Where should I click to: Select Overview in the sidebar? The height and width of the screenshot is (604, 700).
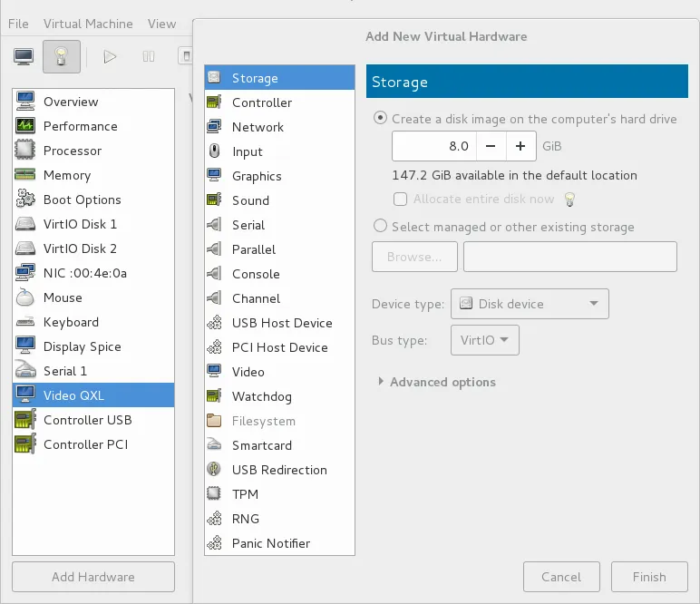pyautogui.click(x=93, y=102)
